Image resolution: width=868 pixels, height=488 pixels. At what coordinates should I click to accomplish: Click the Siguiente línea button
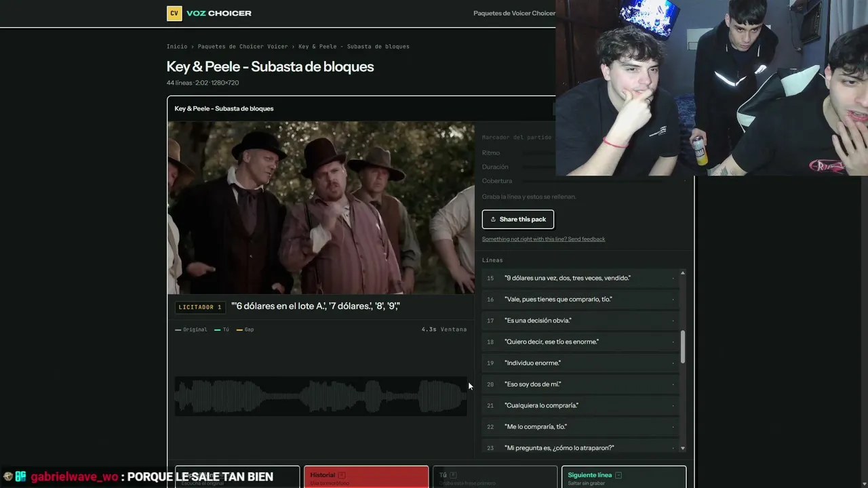(x=624, y=477)
